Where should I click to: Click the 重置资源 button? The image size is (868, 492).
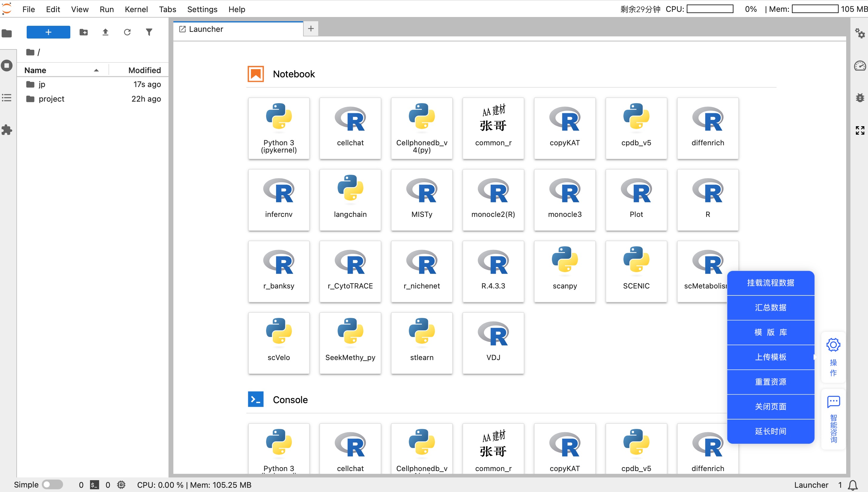coord(770,382)
